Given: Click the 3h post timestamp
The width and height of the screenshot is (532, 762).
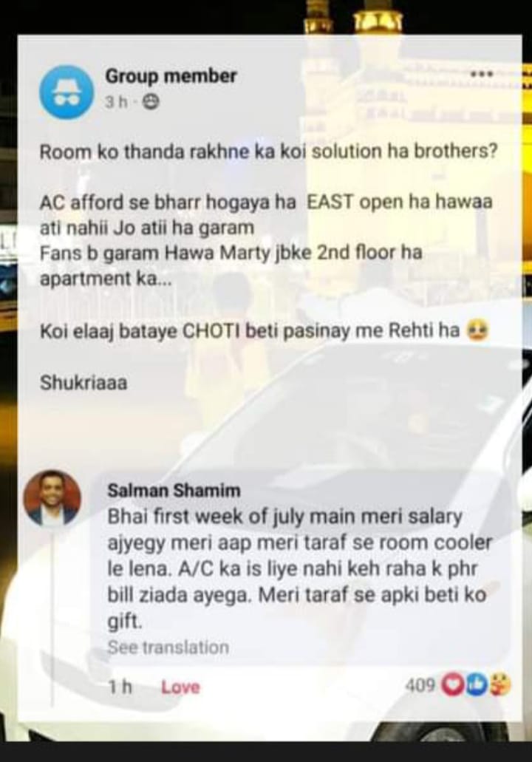Looking at the screenshot, I should coord(117,103).
